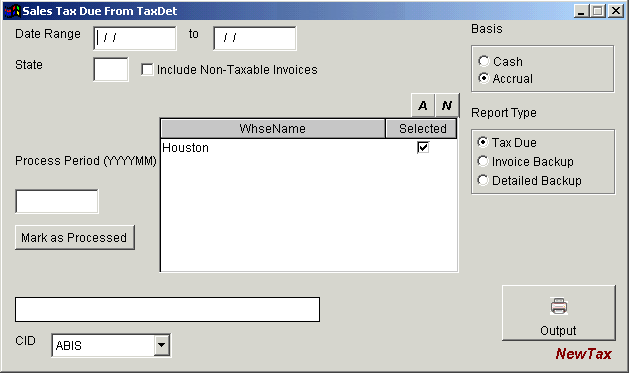629x373 pixels.
Task: Click the printer icon on Output
Action: click(558, 306)
